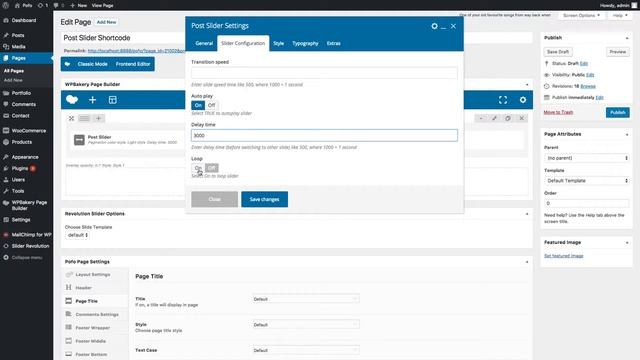This screenshot has width=640, height=360.
Task: Clone this row icon
Action: point(508,118)
